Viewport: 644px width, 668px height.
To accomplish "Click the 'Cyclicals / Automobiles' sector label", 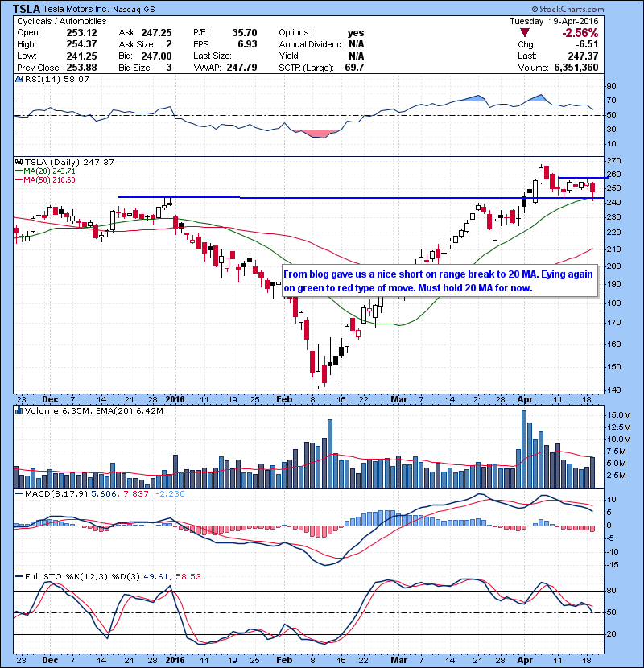I will coord(62,21).
